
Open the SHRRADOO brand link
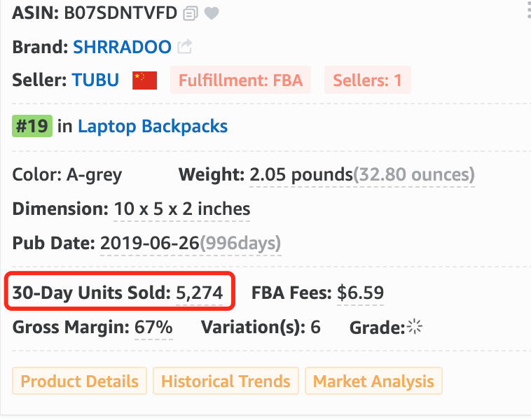tap(123, 47)
